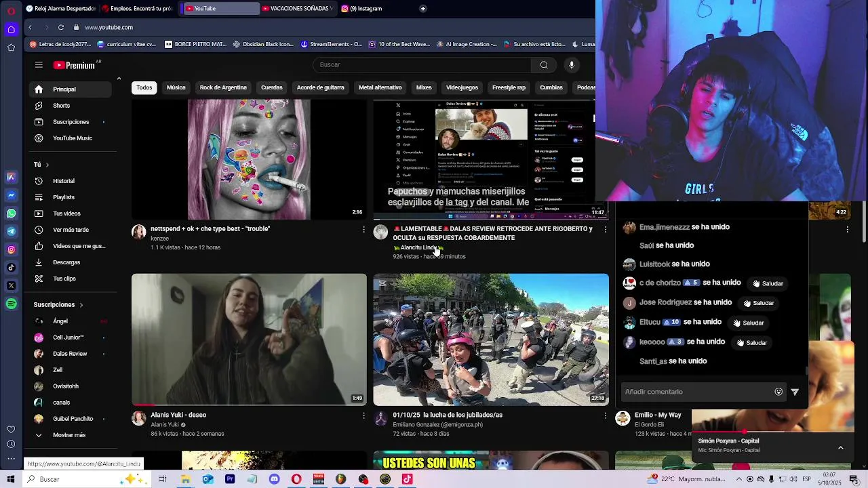
Task: Click the Opera sidebar home icon
Action: pyautogui.click(x=11, y=29)
